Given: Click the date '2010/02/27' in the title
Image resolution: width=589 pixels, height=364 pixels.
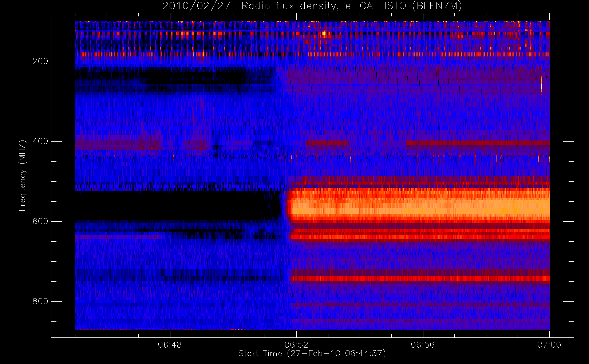Looking at the screenshot, I should [196, 6].
